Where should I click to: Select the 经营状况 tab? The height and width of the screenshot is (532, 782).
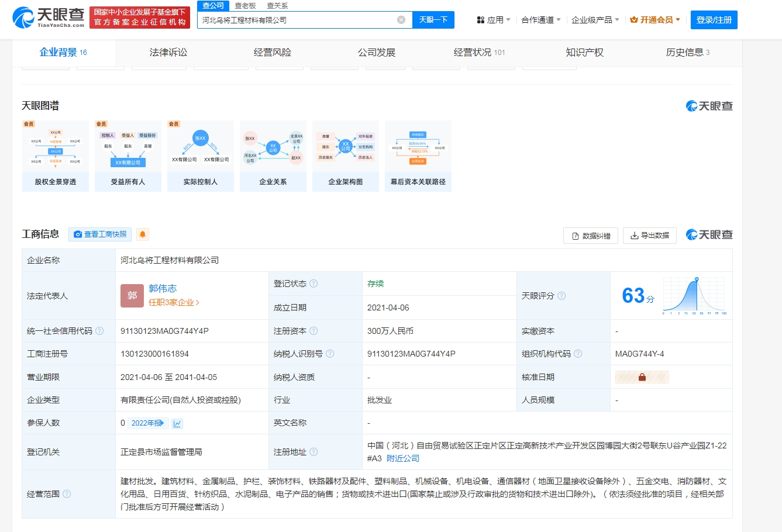tap(480, 53)
